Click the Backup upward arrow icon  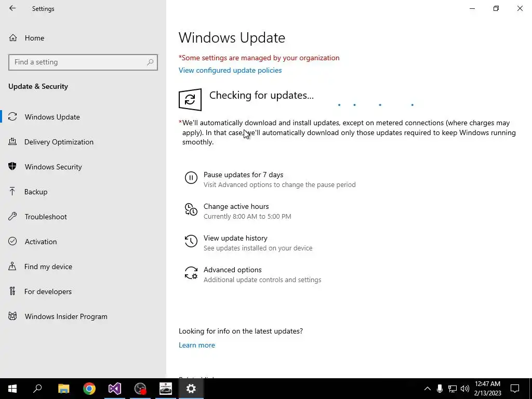tap(12, 191)
